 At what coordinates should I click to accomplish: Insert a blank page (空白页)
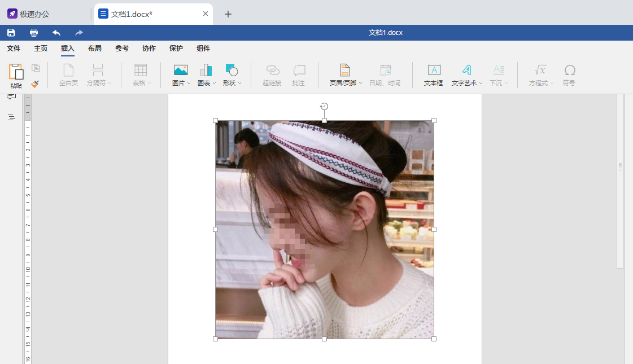coord(68,75)
